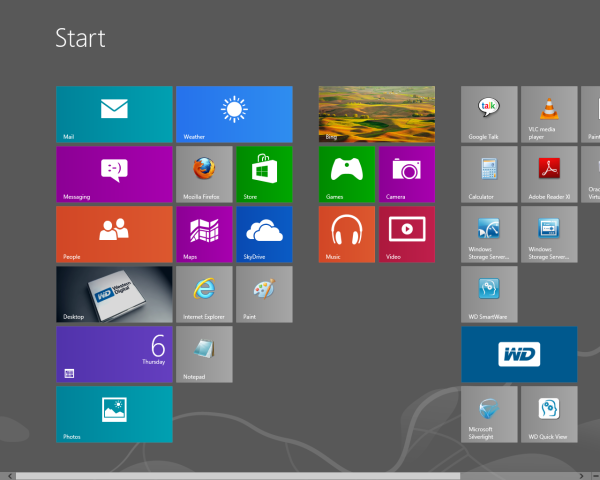Open the Mail tile
600x480 pixels.
coord(114,114)
